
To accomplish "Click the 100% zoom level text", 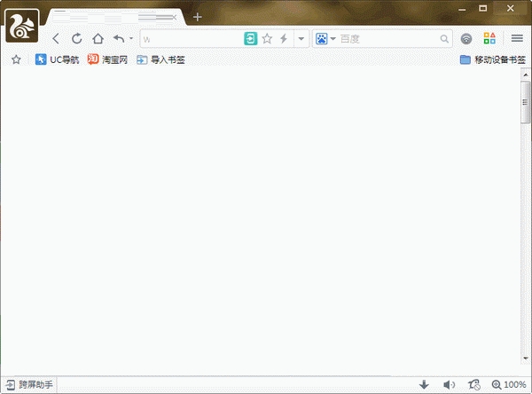I will coord(515,385).
